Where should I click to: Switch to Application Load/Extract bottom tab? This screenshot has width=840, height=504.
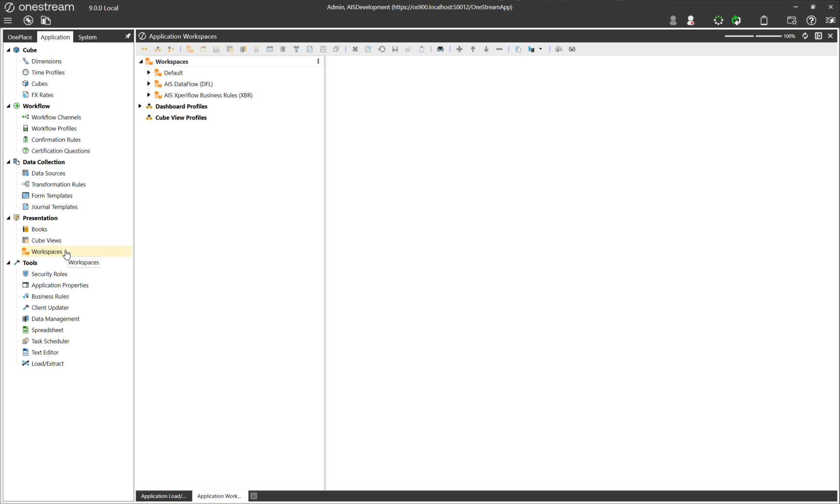163,496
